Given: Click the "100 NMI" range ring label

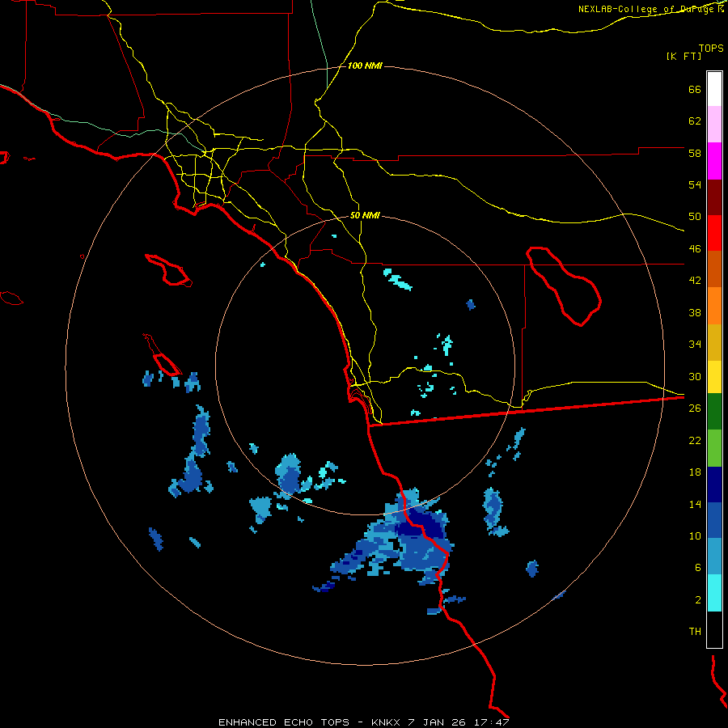Looking at the screenshot, I should point(365,66).
